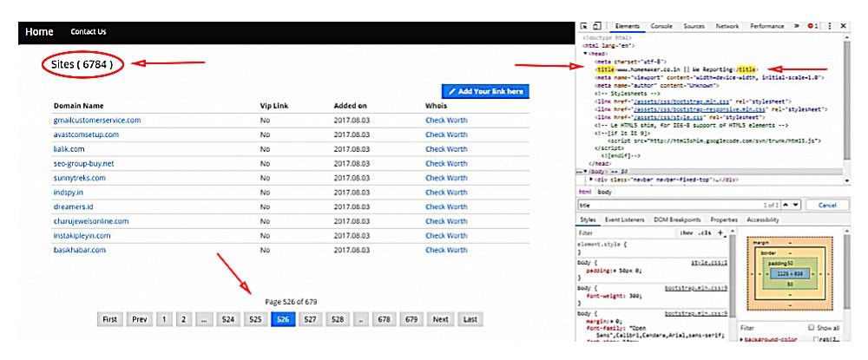Focus the computed styles Filter input
The height and width of the screenshot is (360, 868).
(773, 328)
